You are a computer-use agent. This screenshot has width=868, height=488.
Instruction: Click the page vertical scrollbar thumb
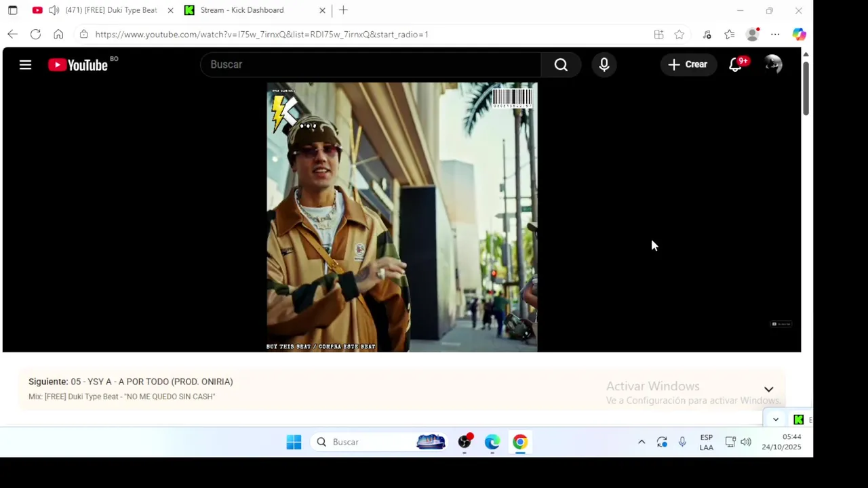[x=806, y=88]
